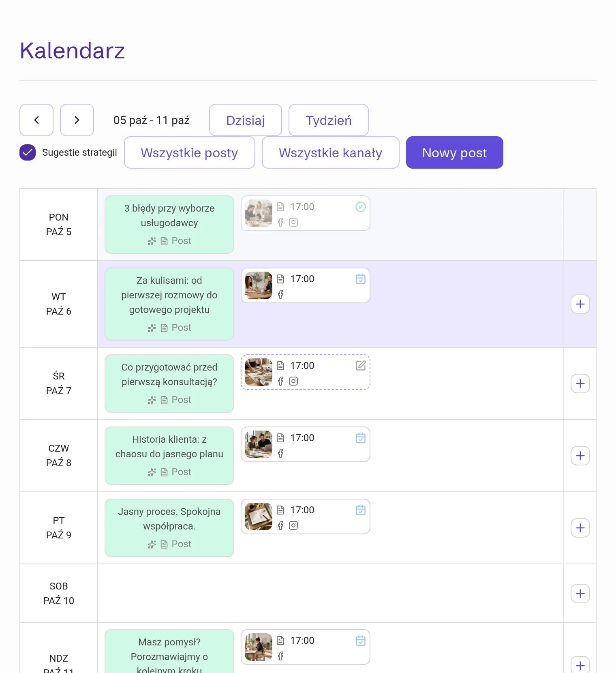Click scheduled calendar icon on Tuesday post
The height and width of the screenshot is (673, 616).
361,279
